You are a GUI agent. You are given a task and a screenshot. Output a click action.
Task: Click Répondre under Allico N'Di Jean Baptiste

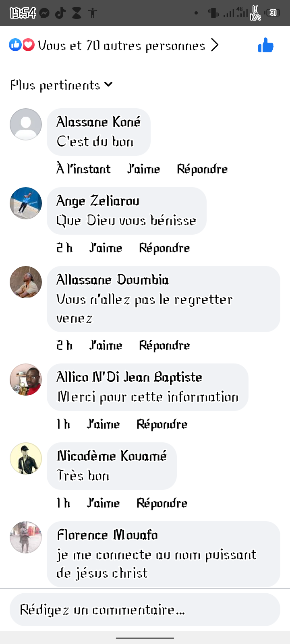point(162,424)
